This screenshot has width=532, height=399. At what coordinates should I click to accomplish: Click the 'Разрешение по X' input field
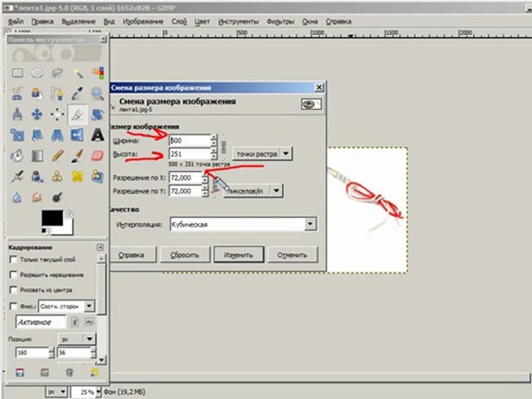[x=185, y=177]
